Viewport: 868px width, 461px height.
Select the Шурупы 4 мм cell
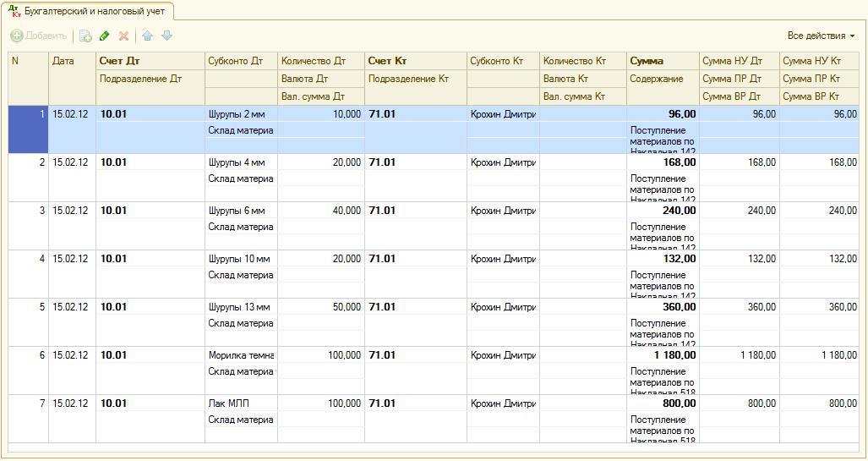click(241, 162)
